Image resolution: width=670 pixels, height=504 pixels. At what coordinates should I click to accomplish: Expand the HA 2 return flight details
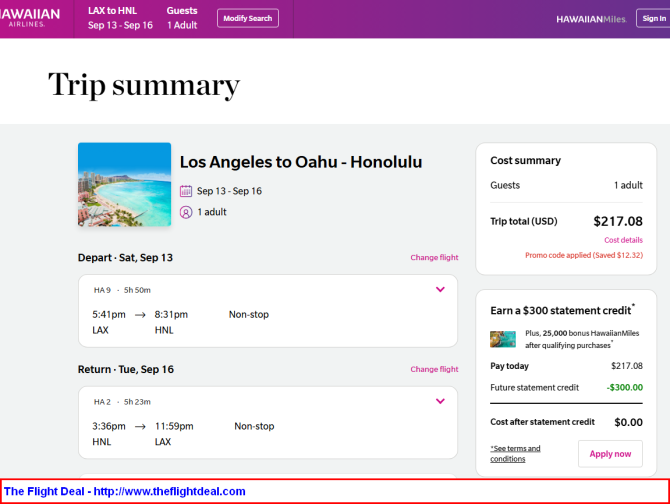click(x=440, y=401)
